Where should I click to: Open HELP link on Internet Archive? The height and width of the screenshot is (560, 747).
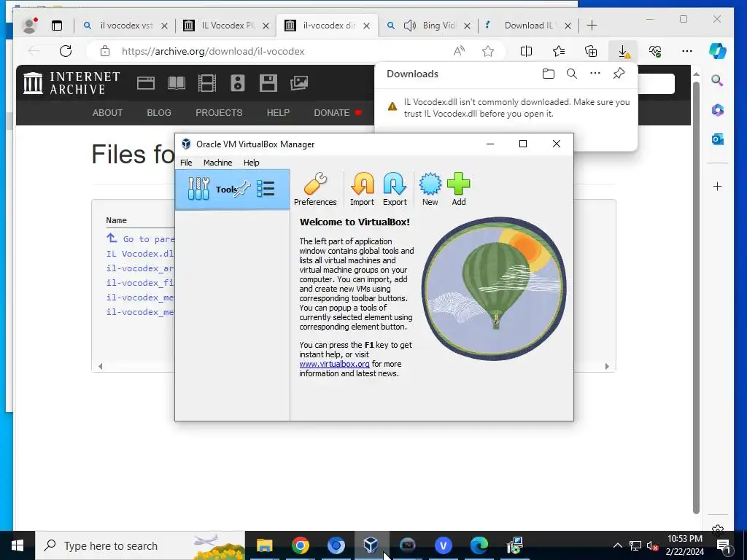pyautogui.click(x=278, y=113)
